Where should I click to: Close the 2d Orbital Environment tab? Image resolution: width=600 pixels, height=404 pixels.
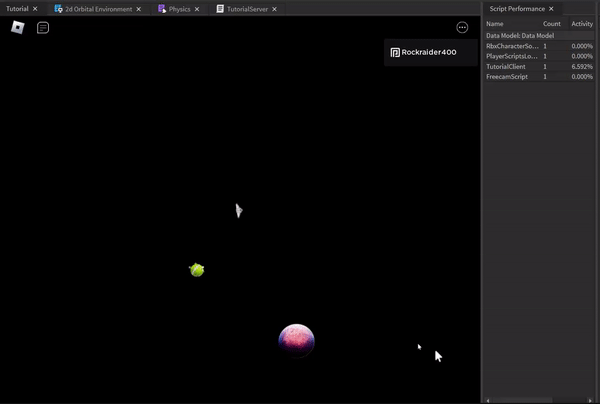139,9
